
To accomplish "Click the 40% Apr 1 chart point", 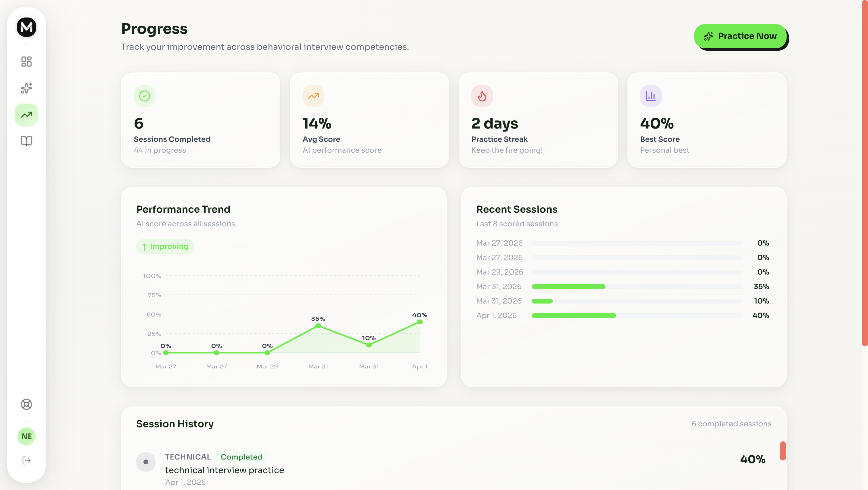I will click(x=420, y=322).
